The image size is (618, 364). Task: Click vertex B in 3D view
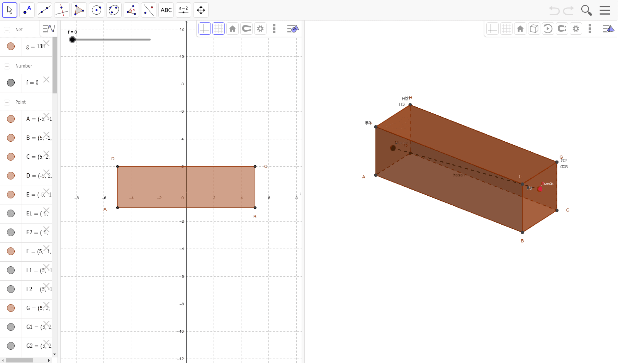click(x=522, y=232)
